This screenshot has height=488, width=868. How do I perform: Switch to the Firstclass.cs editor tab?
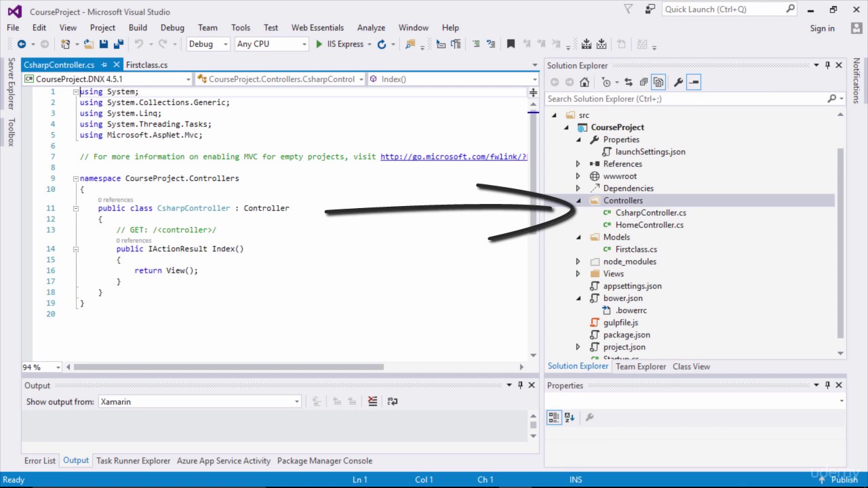coord(146,65)
